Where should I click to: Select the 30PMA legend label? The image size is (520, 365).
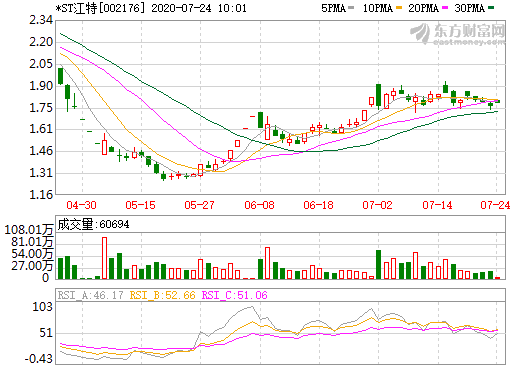point(470,8)
